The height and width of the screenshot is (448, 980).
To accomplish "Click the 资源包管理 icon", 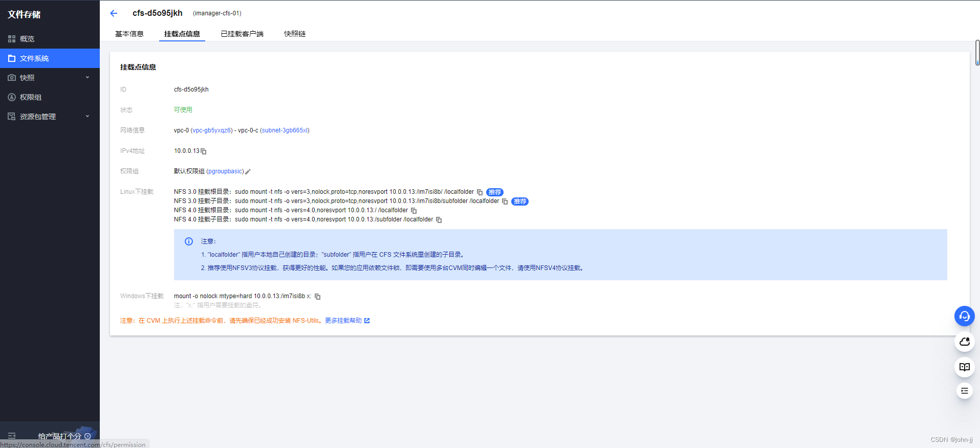I will (12, 117).
